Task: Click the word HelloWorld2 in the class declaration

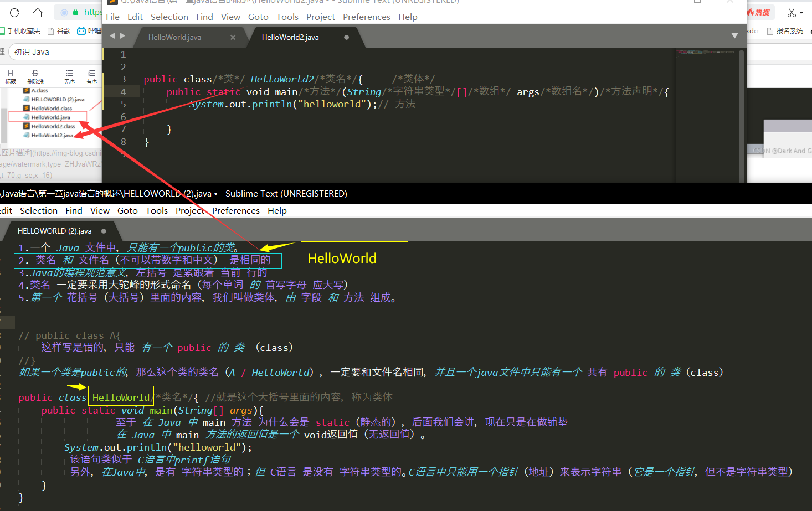Action: [x=282, y=79]
